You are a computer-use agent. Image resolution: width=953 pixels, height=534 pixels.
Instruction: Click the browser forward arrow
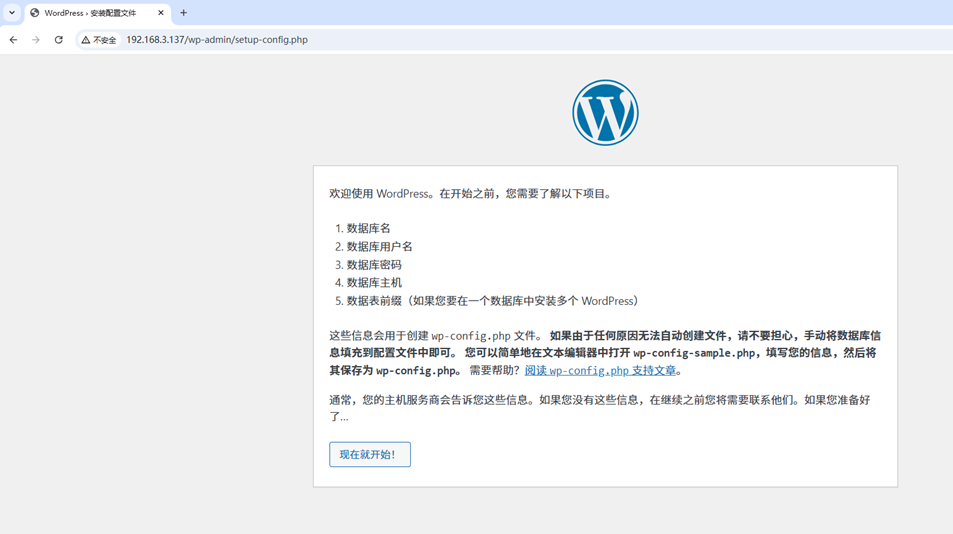click(36, 39)
